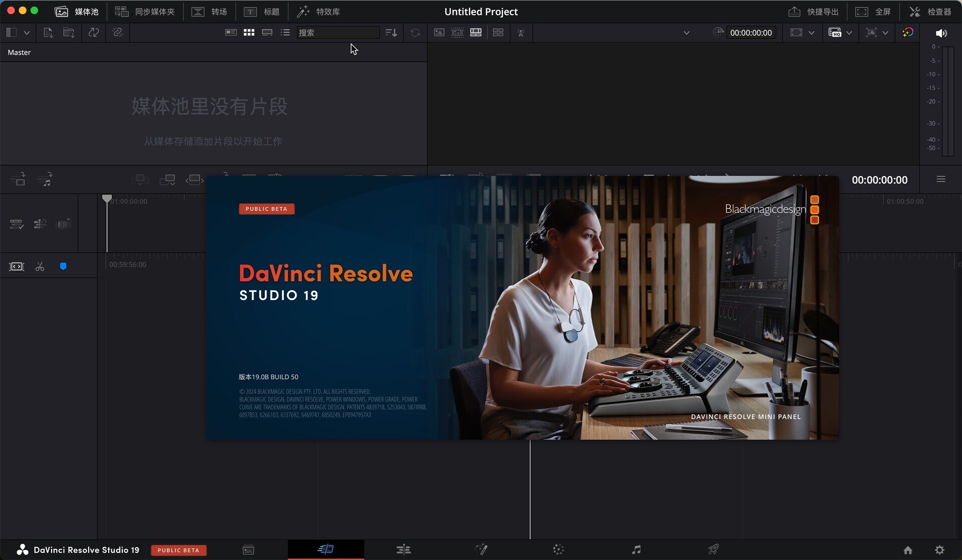
Task: Click the append to end edit icon
Action: (167, 179)
